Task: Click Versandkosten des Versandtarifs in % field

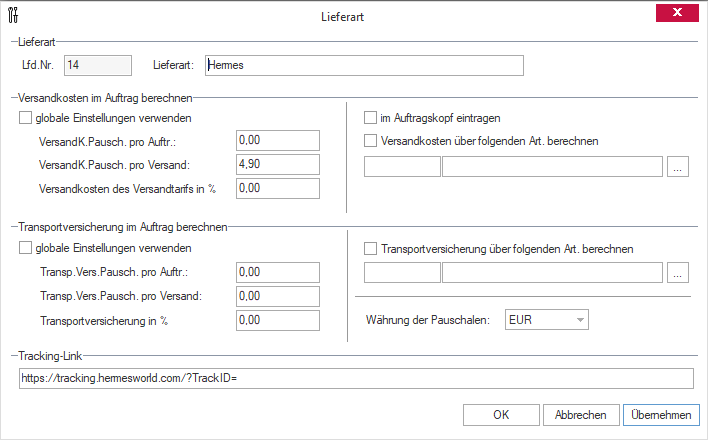Action: click(x=278, y=188)
